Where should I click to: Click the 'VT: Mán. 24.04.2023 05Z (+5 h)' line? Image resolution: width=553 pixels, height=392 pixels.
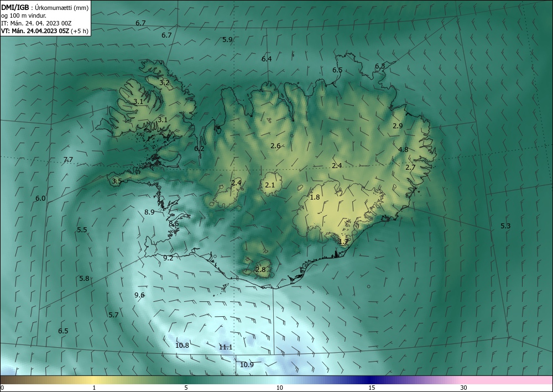44,31
